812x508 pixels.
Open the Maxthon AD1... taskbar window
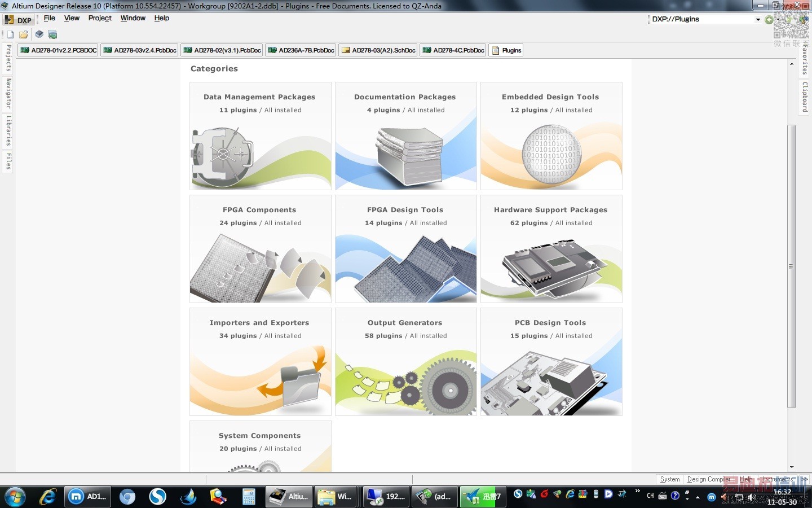tap(87, 497)
